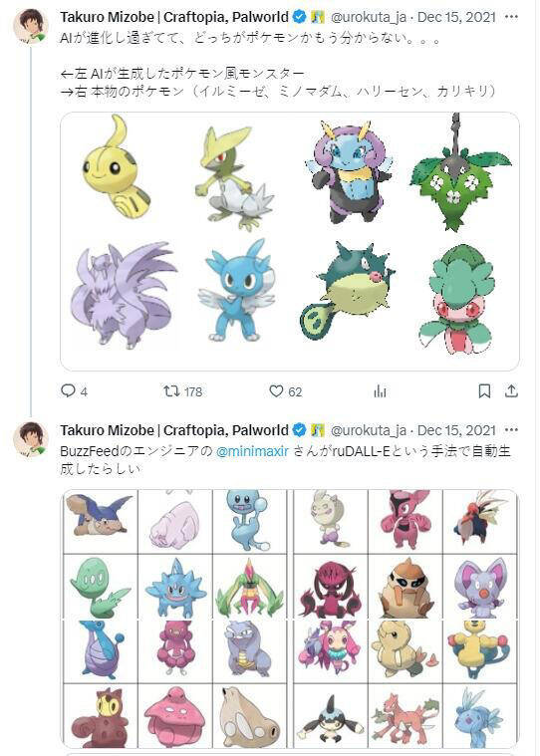Open the @minimaxir mention link
Screen dimensions: 540x756
252,451
